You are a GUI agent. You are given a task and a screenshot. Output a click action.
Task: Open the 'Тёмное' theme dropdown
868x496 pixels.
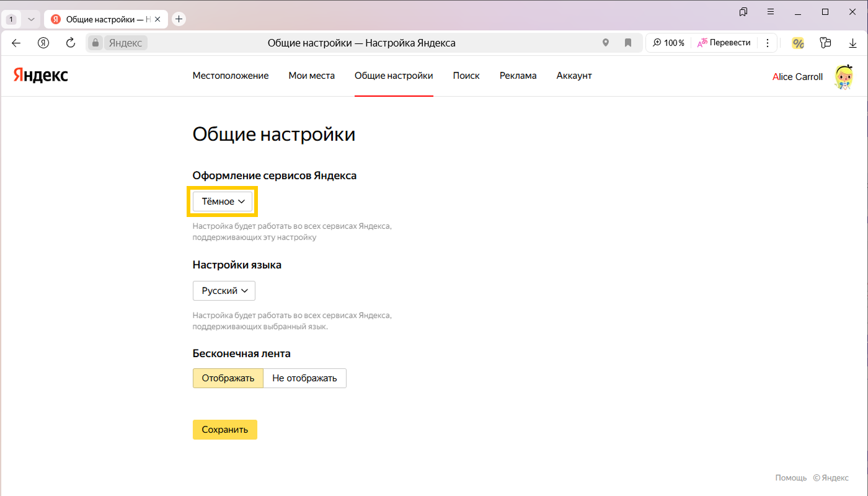223,201
